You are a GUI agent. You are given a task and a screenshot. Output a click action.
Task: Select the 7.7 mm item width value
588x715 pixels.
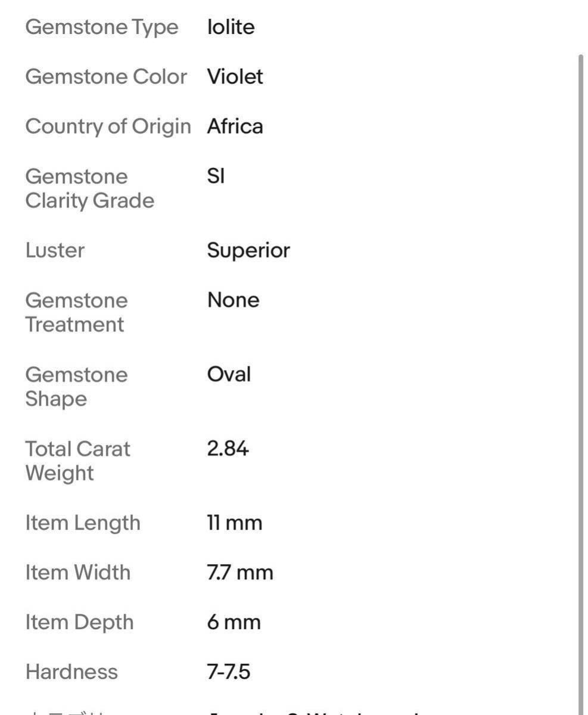[239, 573]
